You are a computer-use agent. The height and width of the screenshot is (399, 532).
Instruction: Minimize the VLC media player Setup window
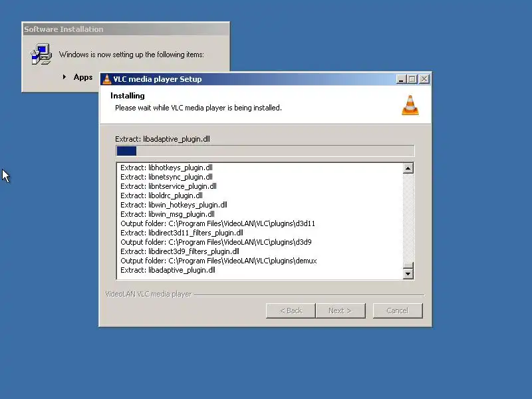coord(402,79)
